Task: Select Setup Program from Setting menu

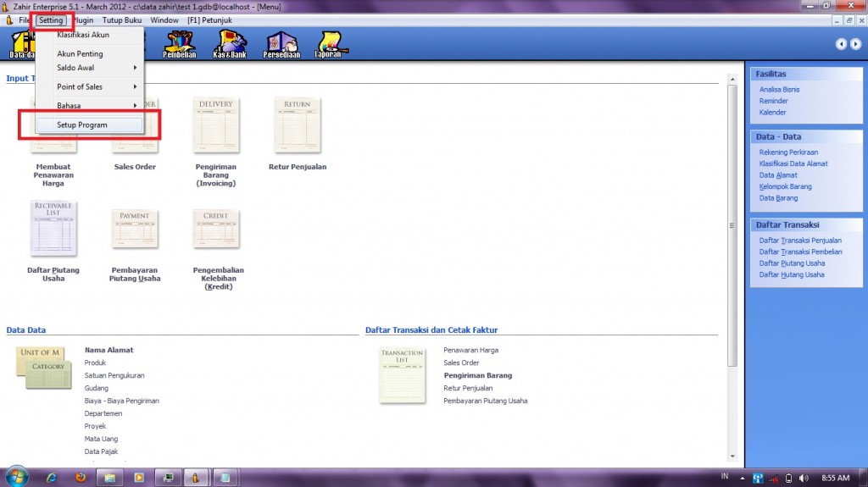Action: point(89,125)
